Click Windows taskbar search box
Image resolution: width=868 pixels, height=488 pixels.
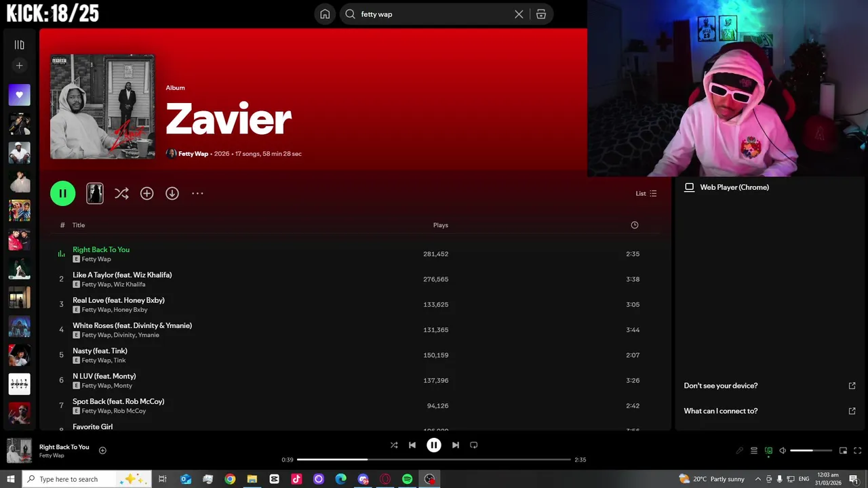pos(88,479)
